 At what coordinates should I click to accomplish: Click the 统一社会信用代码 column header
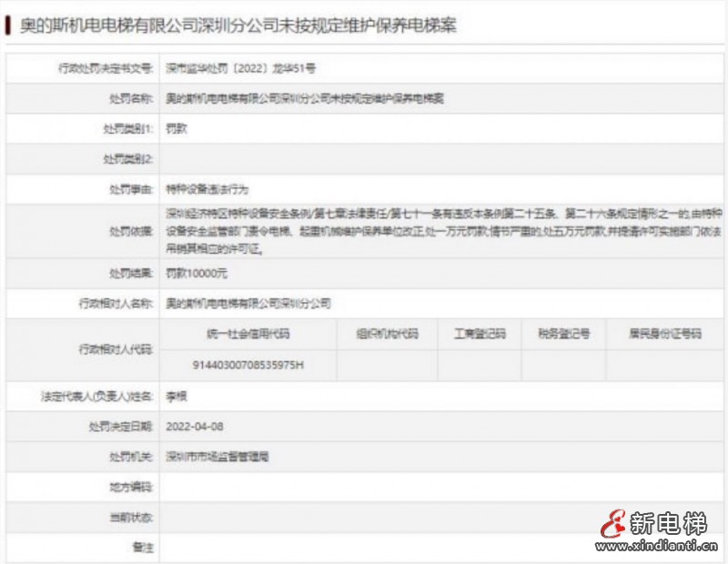pyautogui.click(x=248, y=335)
